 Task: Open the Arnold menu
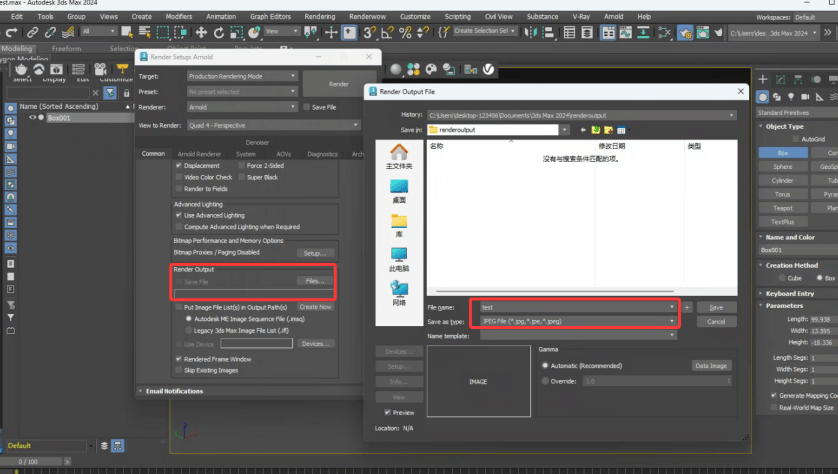(x=614, y=17)
